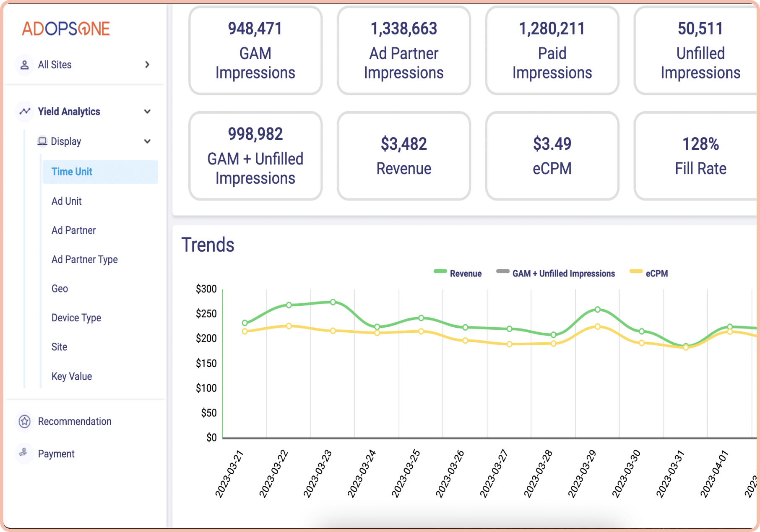Viewport: 760px width, 532px height.
Task: Collapse the Display submenu chevron
Action: pyautogui.click(x=147, y=141)
